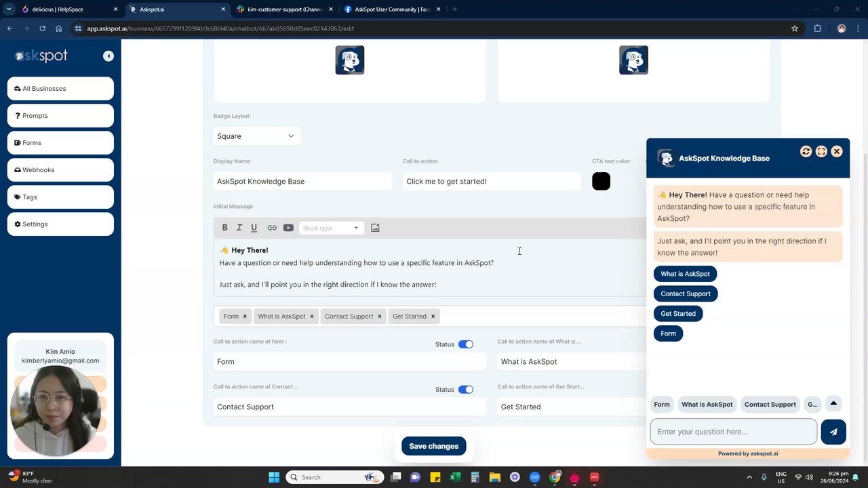This screenshot has height=488, width=868.
Task: Open the Badge Layout Square dropdown
Action: [x=256, y=136]
